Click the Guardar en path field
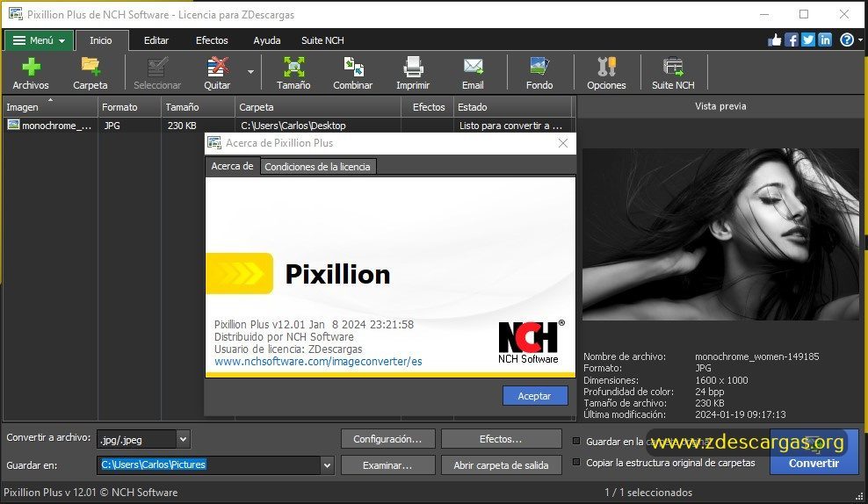This screenshot has height=504, width=868. click(209, 464)
